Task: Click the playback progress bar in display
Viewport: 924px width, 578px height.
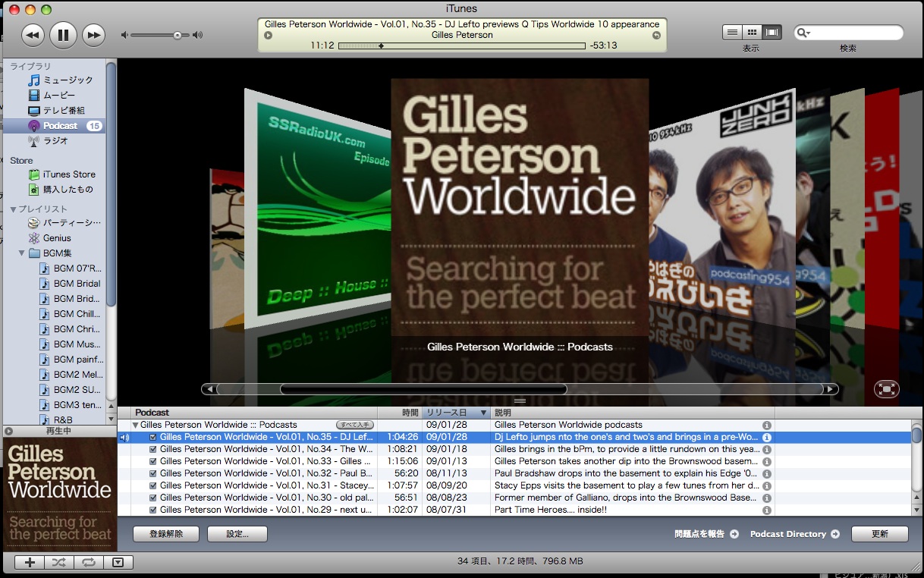Action: tap(461, 46)
